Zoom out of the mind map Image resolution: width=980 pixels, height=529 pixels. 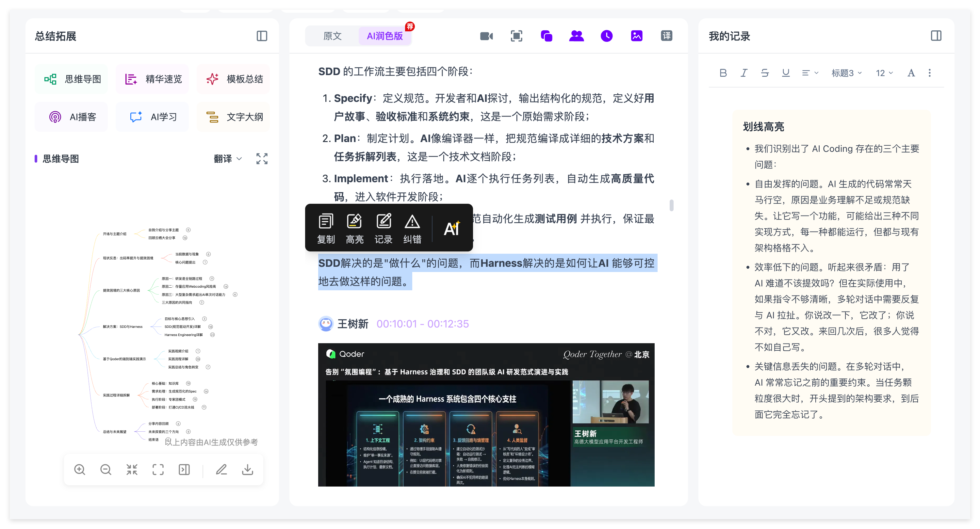[106, 470]
